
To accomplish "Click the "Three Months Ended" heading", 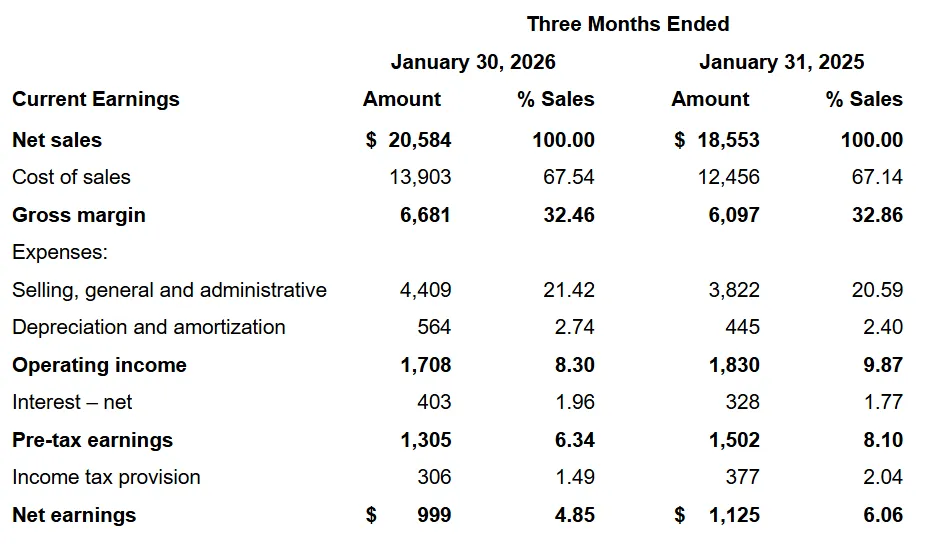I will click(x=628, y=24).
